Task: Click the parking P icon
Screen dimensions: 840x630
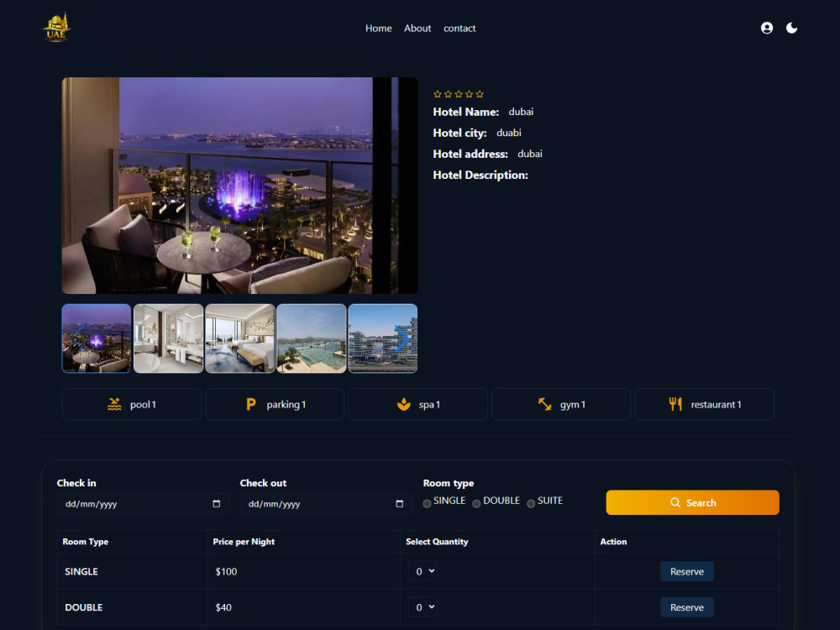Action: (x=250, y=405)
